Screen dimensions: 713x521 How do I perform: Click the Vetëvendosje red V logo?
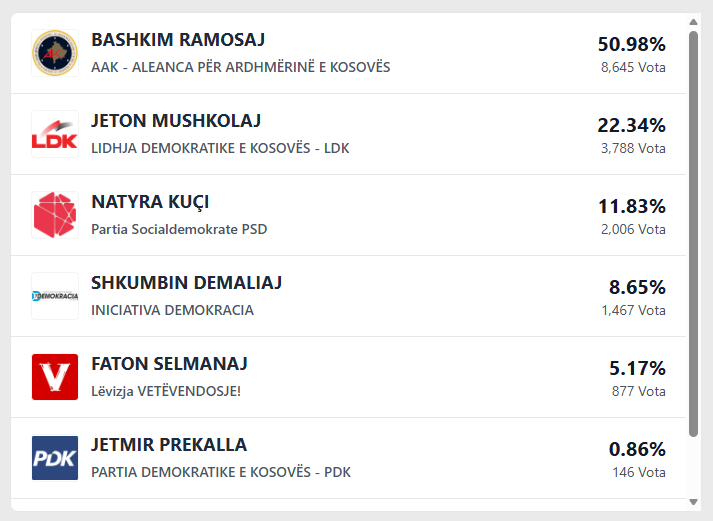click(x=55, y=377)
